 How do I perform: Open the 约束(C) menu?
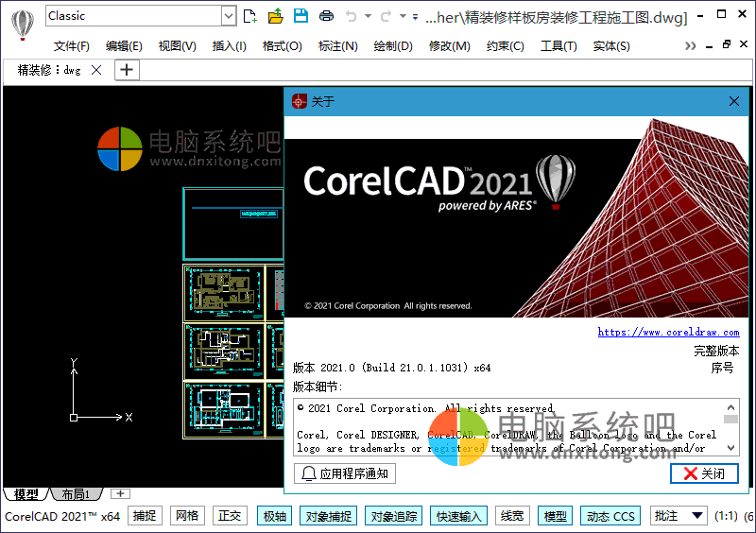click(x=505, y=45)
